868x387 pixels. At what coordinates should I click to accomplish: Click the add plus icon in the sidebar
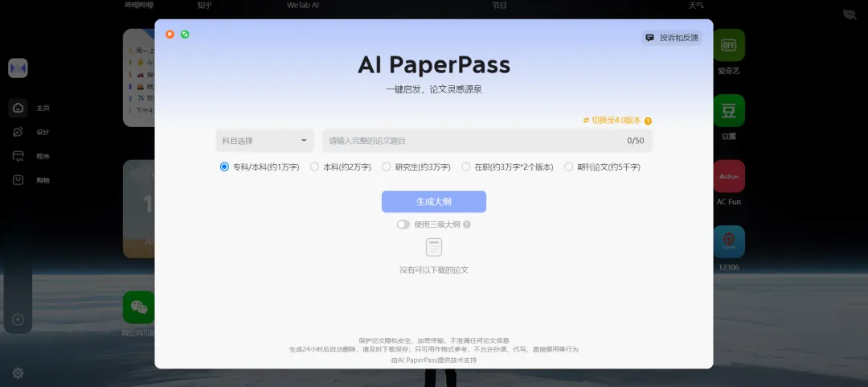18,320
